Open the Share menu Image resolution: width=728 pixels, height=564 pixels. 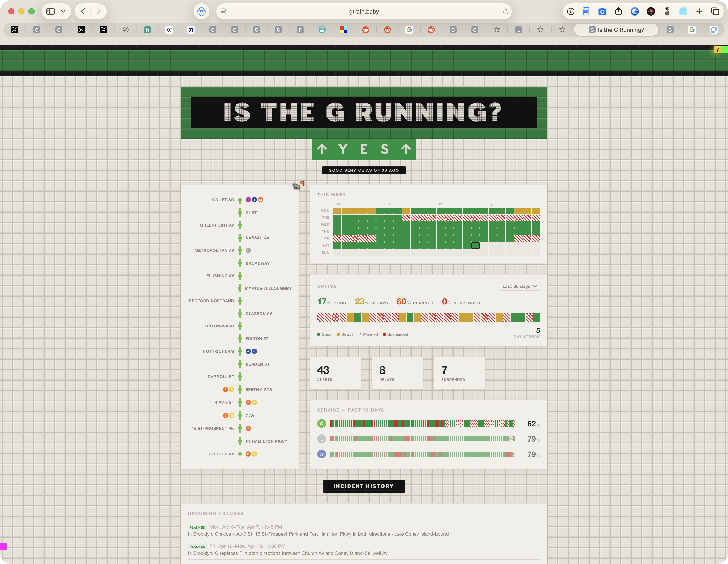(x=618, y=11)
